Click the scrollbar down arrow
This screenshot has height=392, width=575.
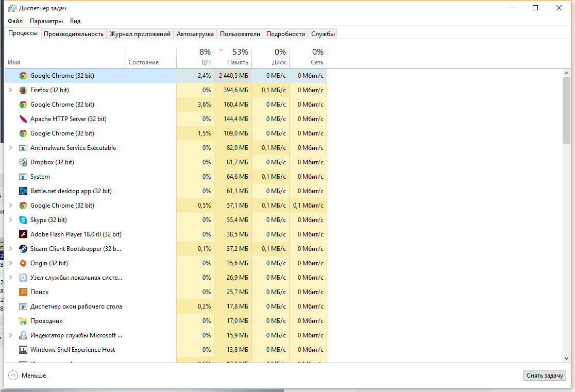click(566, 359)
